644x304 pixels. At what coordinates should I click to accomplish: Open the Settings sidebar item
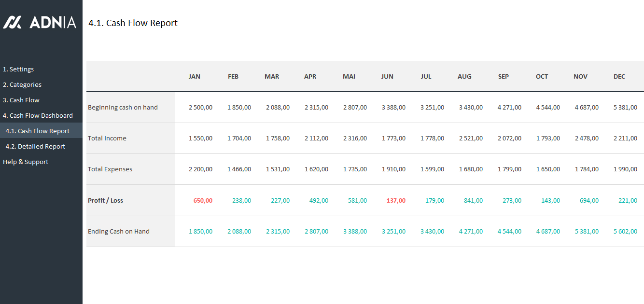[x=18, y=69]
